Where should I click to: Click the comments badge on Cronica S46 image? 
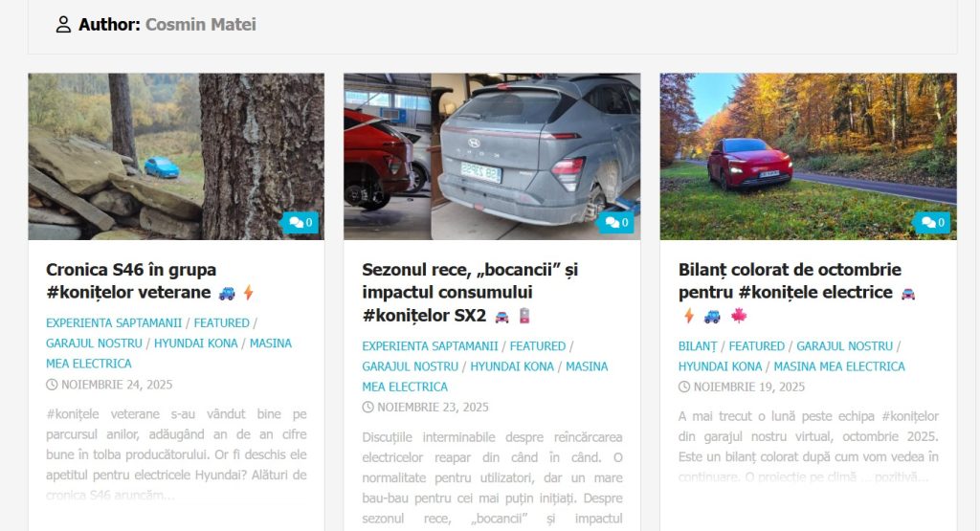point(301,222)
